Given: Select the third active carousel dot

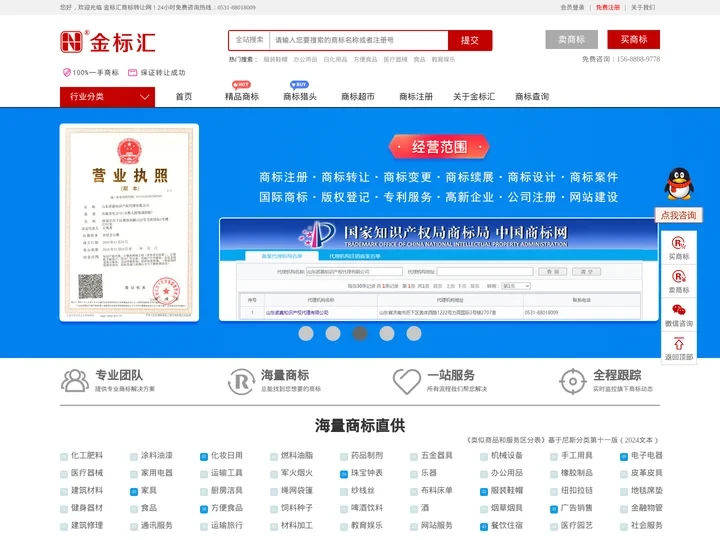Looking at the screenshot, I should (360, 333).
